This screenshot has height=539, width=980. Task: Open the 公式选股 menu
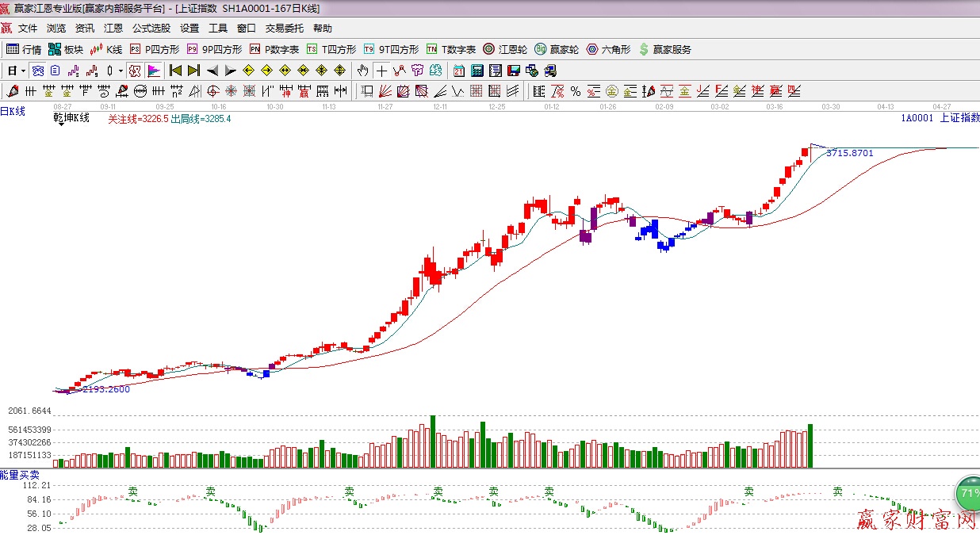(151, 29)
